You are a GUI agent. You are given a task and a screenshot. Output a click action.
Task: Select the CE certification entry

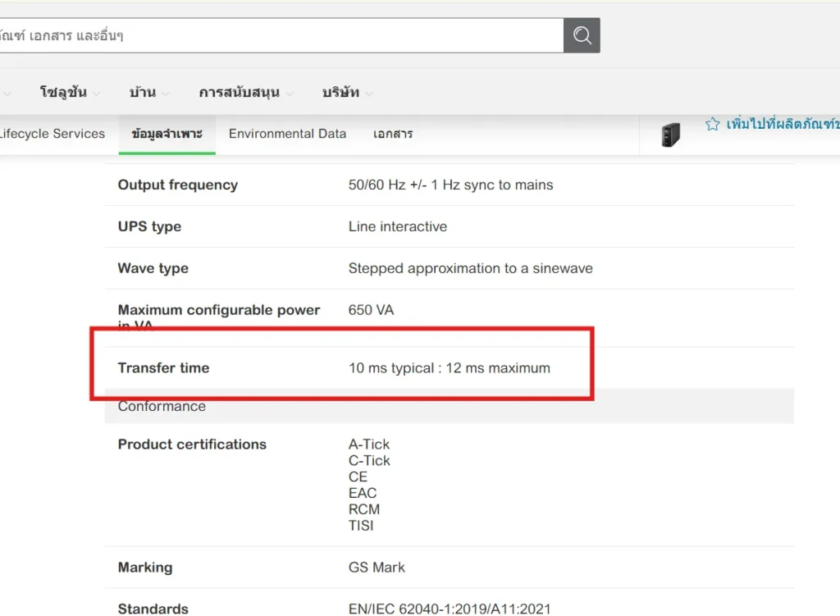[358, 477]
